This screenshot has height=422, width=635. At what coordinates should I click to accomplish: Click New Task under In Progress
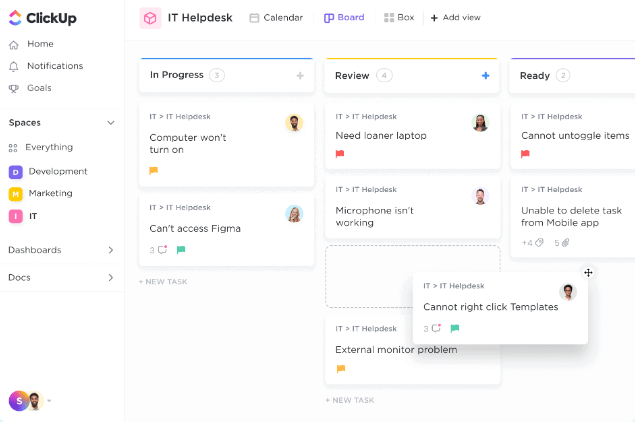pyautogui.click(x=163, y=282)
